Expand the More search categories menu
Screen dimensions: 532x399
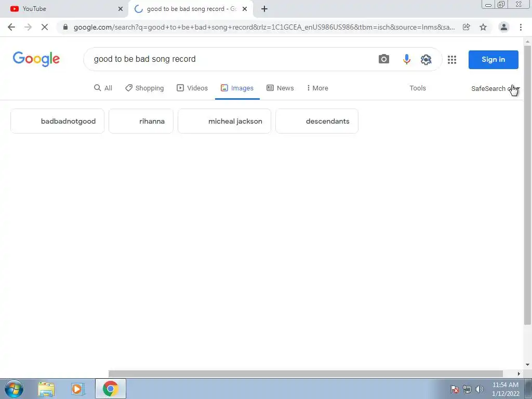317,88
